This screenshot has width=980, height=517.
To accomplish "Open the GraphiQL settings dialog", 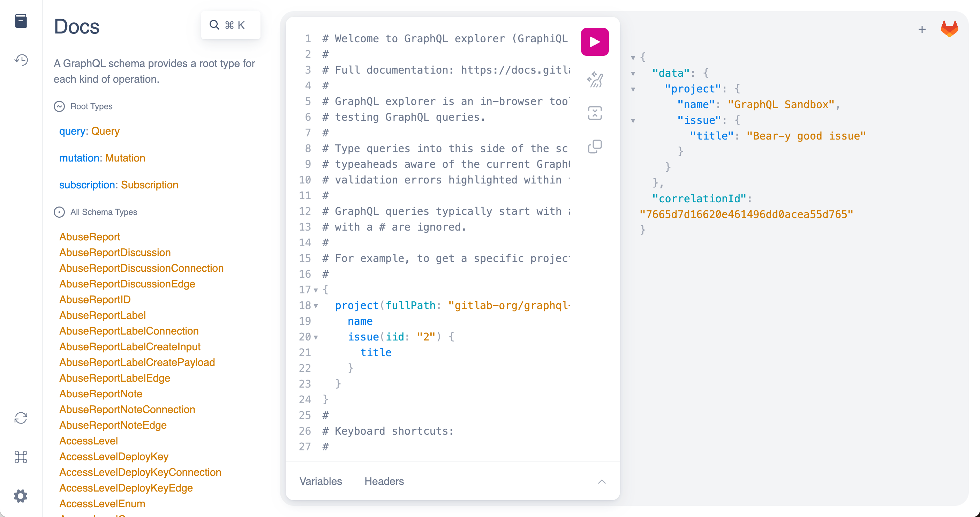I will [x=21, y=496].
